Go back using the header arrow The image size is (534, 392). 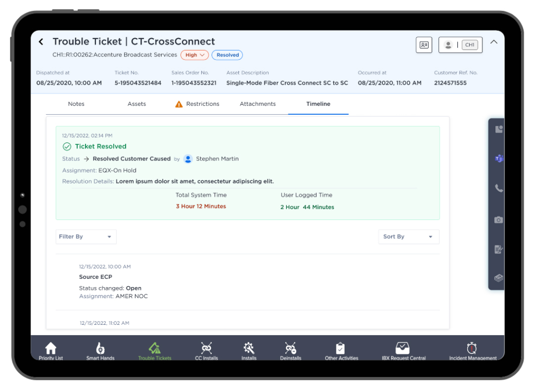tap(41, 42)
